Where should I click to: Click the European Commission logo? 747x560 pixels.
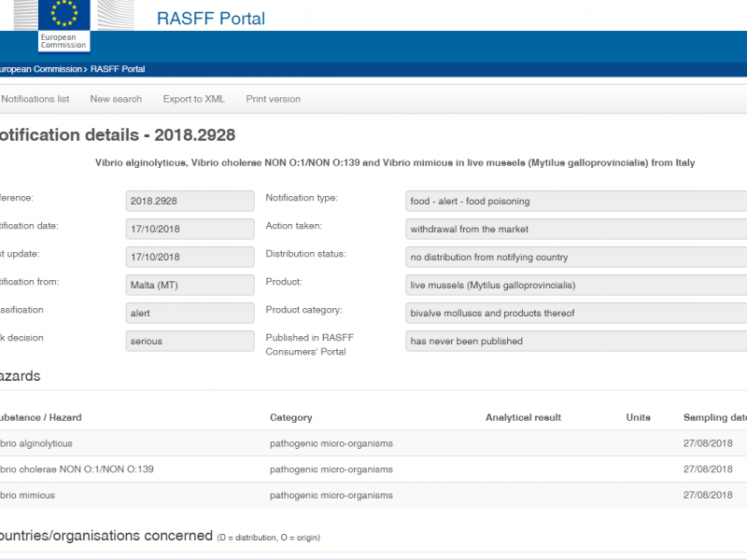click(63, 26)
